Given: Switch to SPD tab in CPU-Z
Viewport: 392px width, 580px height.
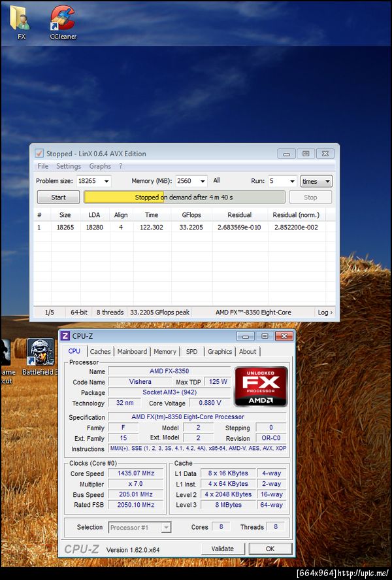Looking at the screenshot, I should [x=191, y=351].
